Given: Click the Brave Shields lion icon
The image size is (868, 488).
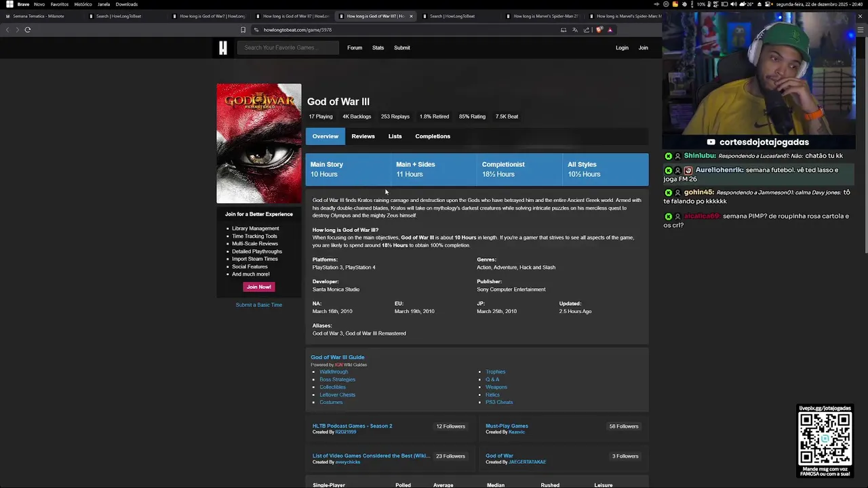Looking at the screenshot, I should pyautogui.click(x=599, y=30).
